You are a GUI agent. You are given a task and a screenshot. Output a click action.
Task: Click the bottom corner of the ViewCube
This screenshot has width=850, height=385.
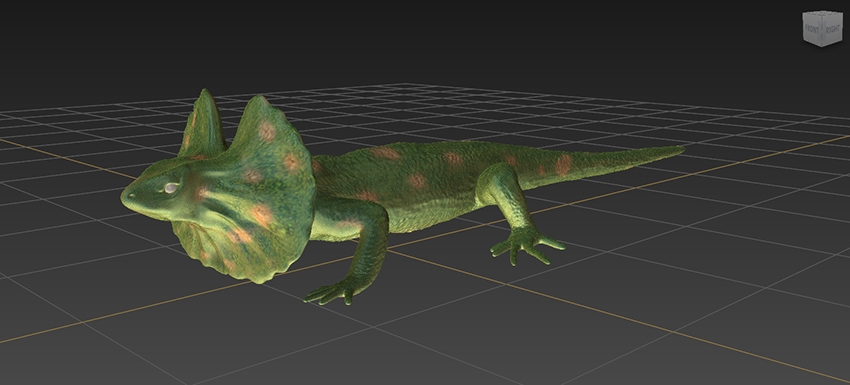(x=822, y=46)
